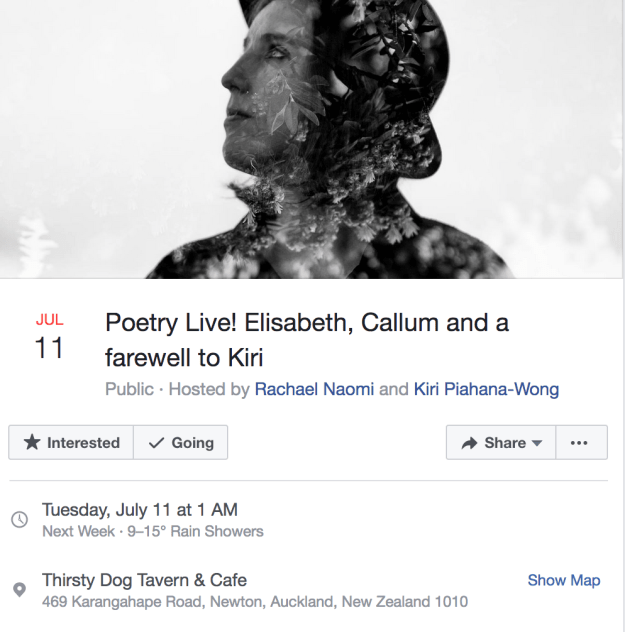Open the three-dot more options menu
This screenshot has height=632, width=625.
point(579,443)
